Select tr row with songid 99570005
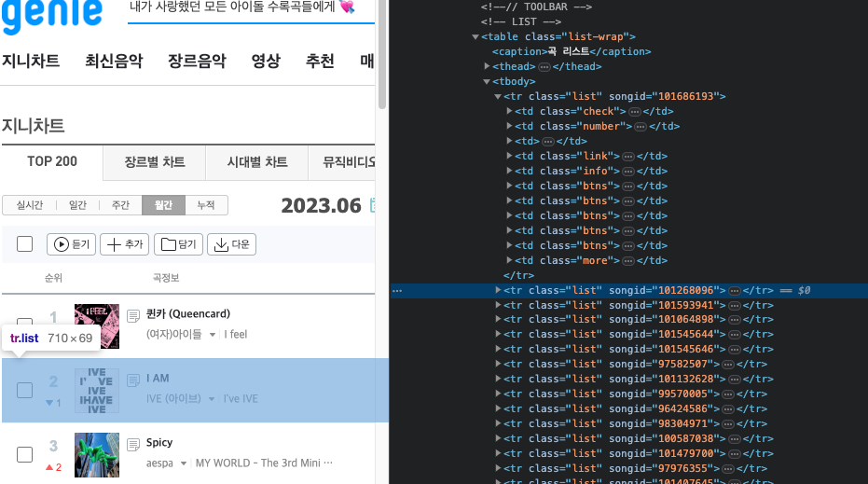This screenshot has width=868, height=484. (628, 394)
